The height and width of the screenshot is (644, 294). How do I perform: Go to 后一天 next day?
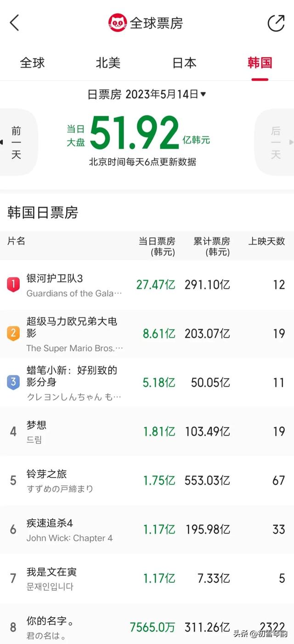[x=275, y=143]
